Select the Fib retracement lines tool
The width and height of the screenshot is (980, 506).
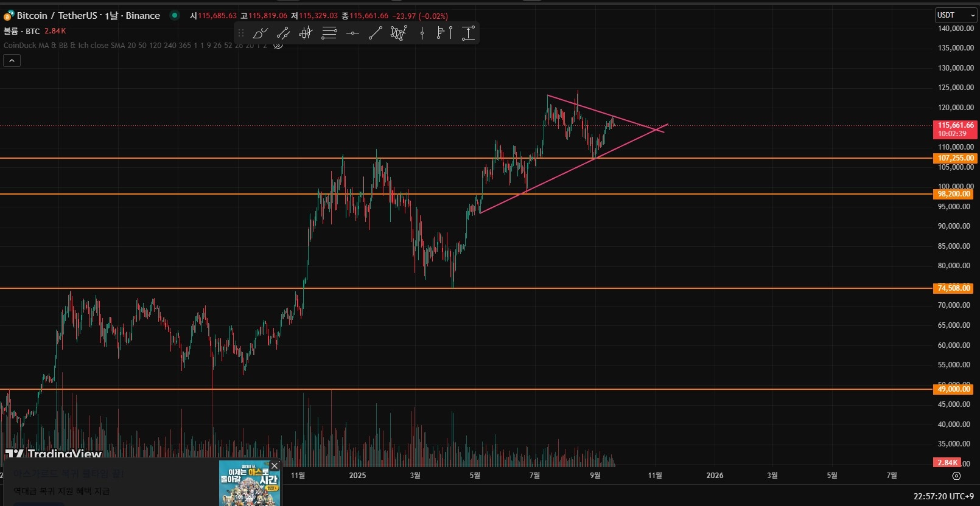[x=329, y=33]
